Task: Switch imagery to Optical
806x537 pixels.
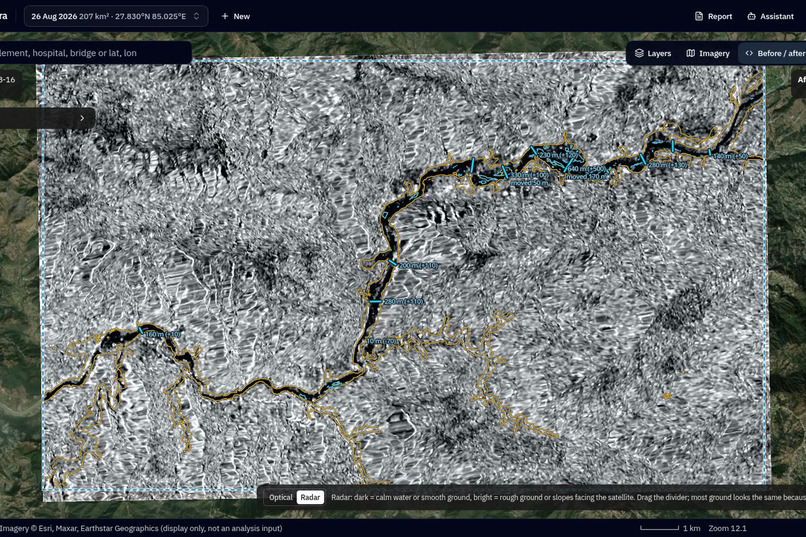Action: click(x=281, y=497)
